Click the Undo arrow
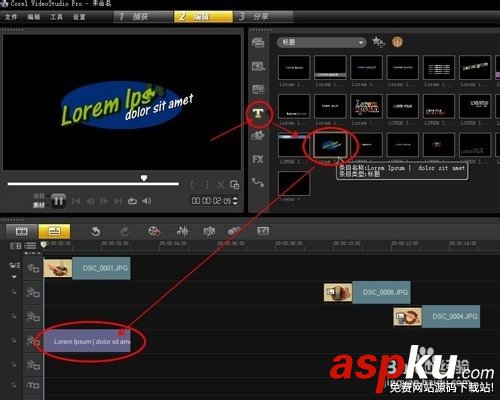The width and height of the screenshot is (500, 400). 96,231
